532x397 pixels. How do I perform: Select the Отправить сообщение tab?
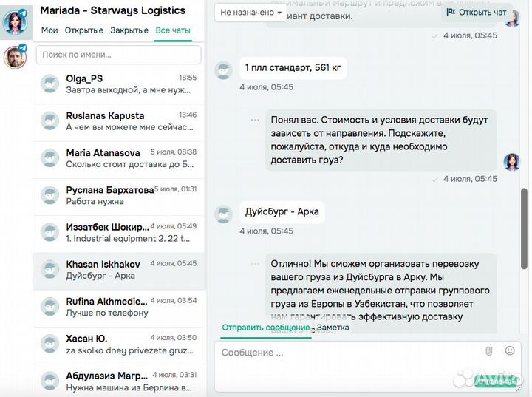point(266,328)
